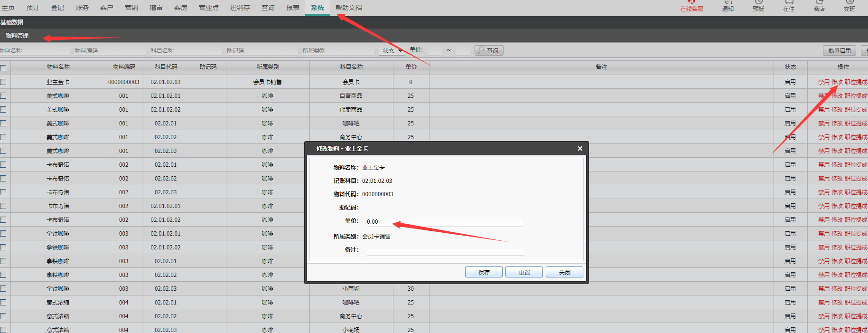This screenshot has width=868, height=333.
Task: Click 修改 link for 业主金卡 row
Action: (837, 82)
